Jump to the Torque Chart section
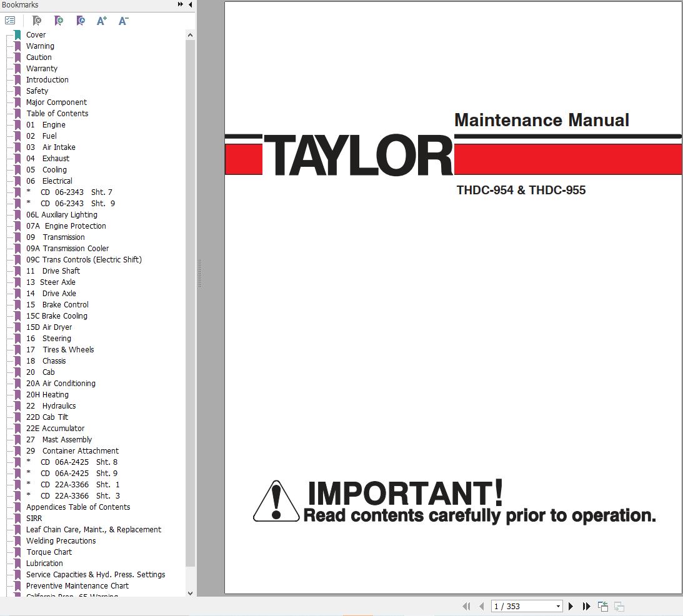Screen dimensions: 683x616 pyautogui.click(x=49, y=552)
